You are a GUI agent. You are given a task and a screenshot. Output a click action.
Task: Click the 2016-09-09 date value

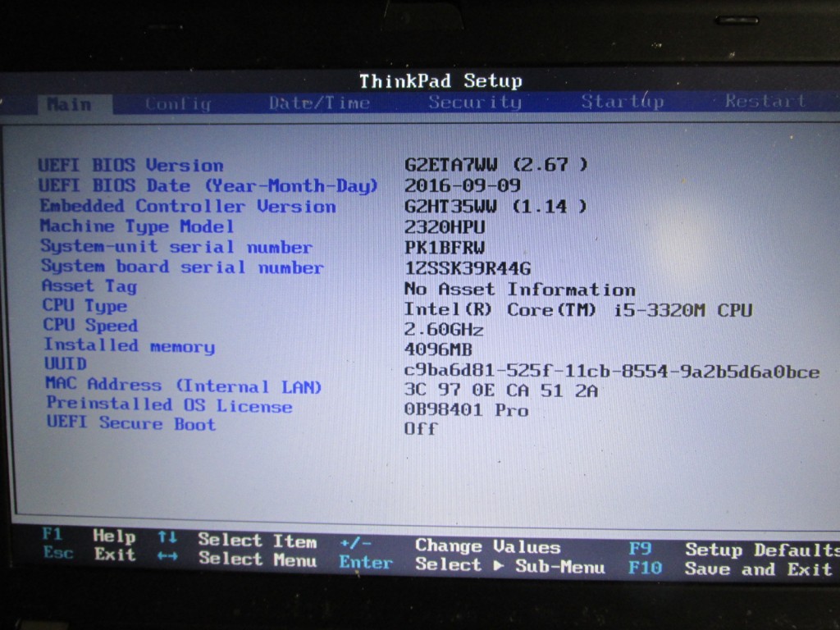(463, 185)
